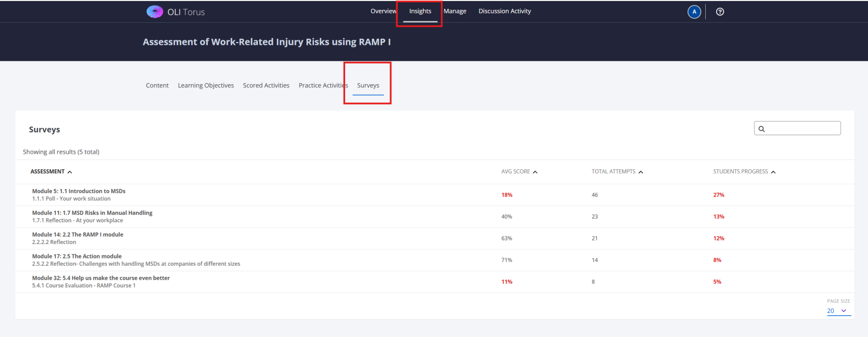Open the help question mark icon
The width and height of the screenshot is (868, 337).
coord(720,12)
